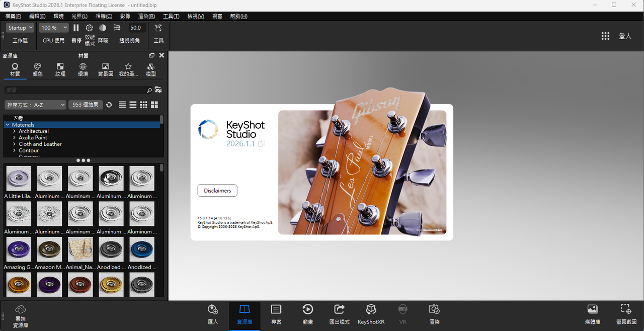Open the 排序方式 A-Z sort dropdown

(x=35, y=105)
